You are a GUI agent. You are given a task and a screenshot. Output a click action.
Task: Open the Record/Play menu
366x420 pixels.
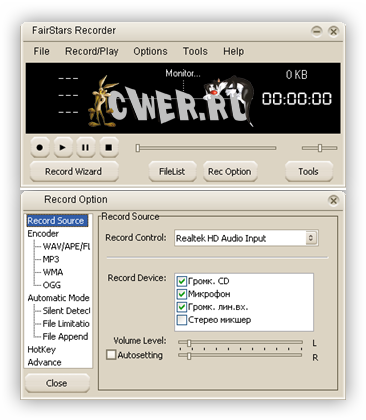[92, 51]
